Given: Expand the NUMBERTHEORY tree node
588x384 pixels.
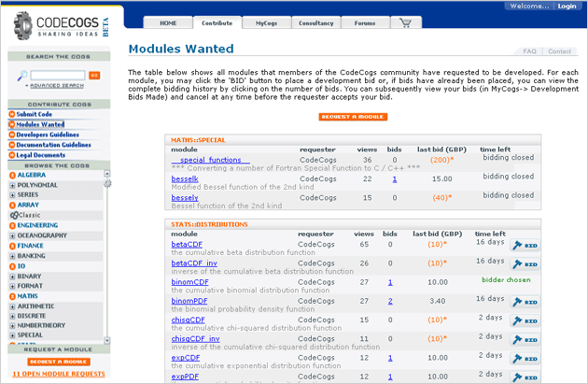Looking at the screenshot, I should 12,324.
